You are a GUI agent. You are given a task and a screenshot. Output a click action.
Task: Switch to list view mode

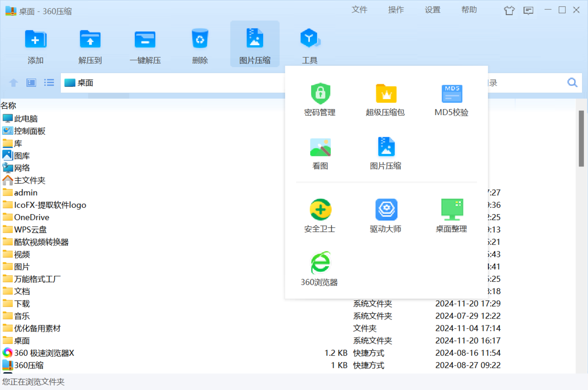49,83
